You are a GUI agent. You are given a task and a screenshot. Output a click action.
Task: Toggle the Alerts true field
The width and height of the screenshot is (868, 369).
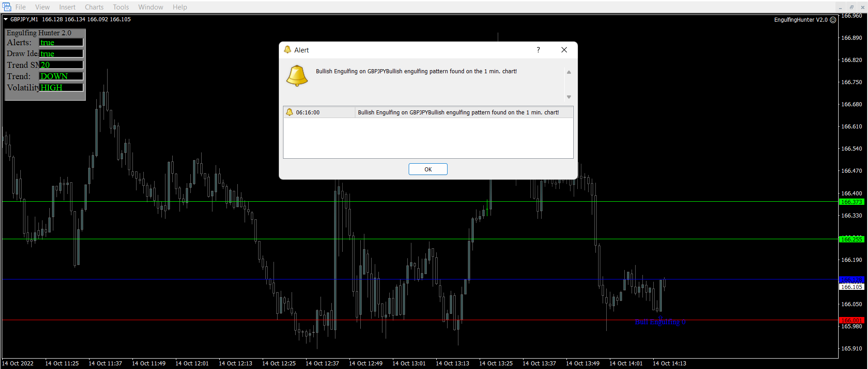pos(61,43)
